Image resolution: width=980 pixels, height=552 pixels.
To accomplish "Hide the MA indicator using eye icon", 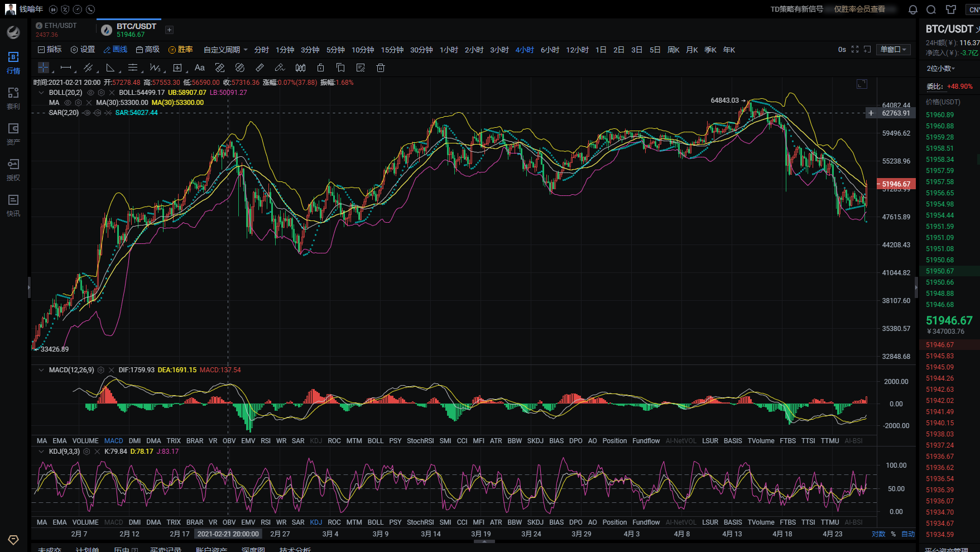I will pos(68,103).
